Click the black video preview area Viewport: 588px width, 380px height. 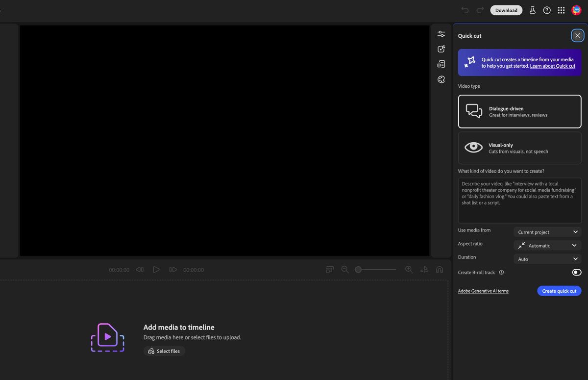(x=224, y=140)
